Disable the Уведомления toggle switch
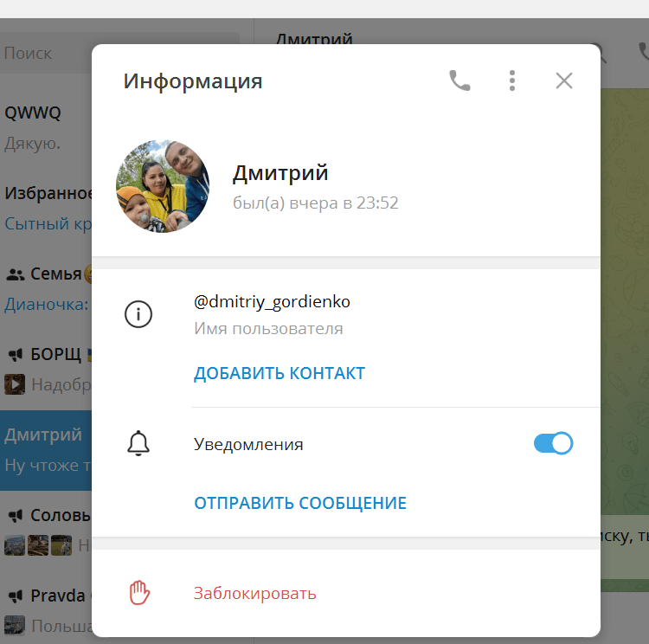The width and height of the screenshot is (649, 644). click(x=553, y=443)
